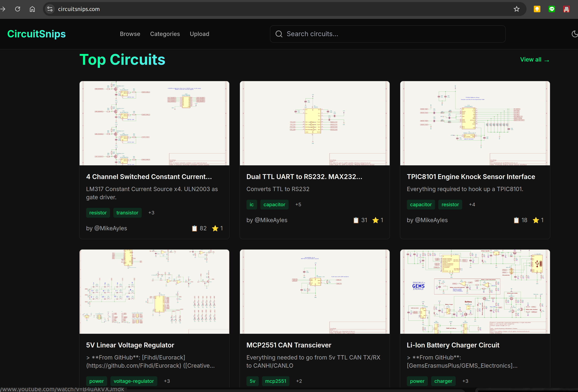Bookmark page with star icon
The height and width of the screenshot is (392, 578).
click(517, 9)
